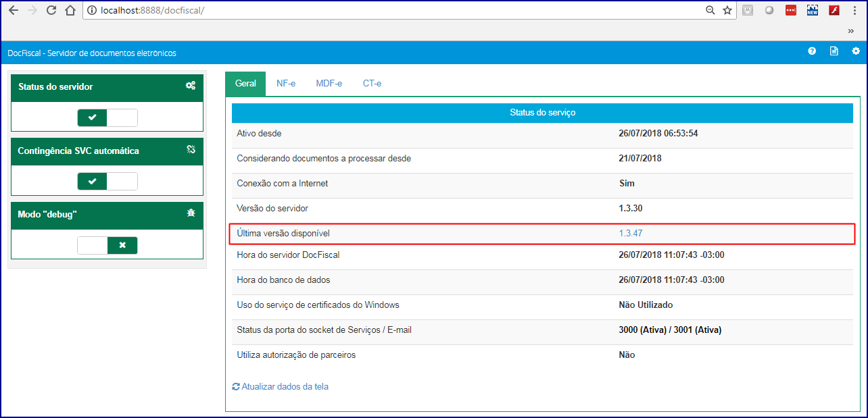Click Conexão com a Internet label
Viewport: 868px width, 418px height.
point(283,184)
